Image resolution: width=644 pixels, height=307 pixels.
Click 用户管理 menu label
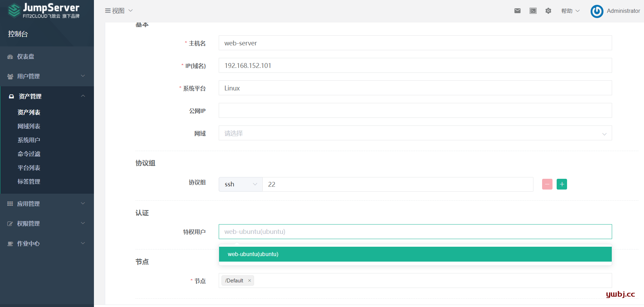point(28,76)
